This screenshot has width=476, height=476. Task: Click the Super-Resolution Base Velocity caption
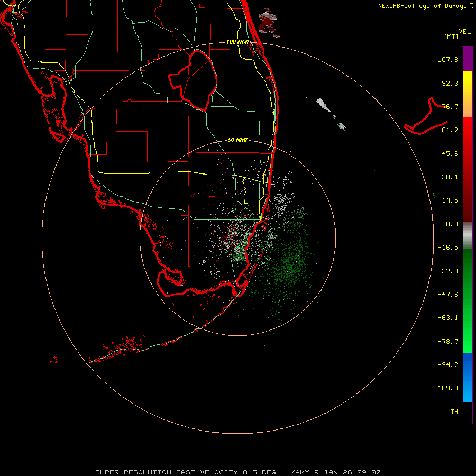(x=237, y=472)
